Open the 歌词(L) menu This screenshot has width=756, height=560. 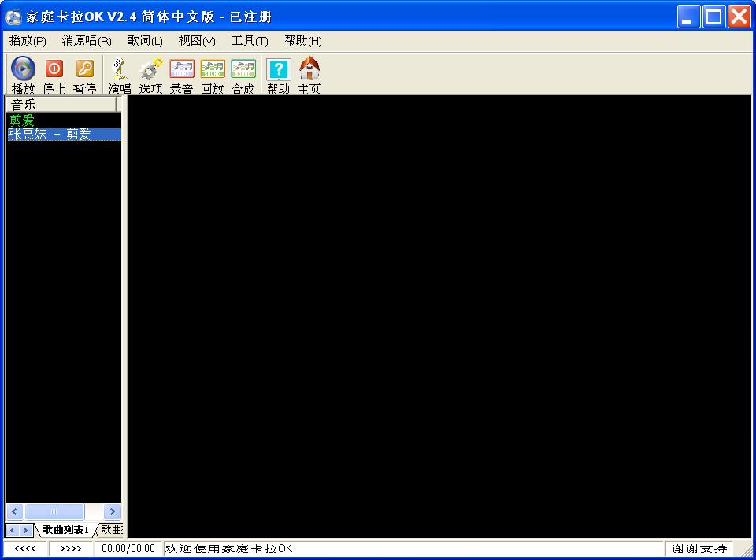pyautogui.click(x=145, y=41)
